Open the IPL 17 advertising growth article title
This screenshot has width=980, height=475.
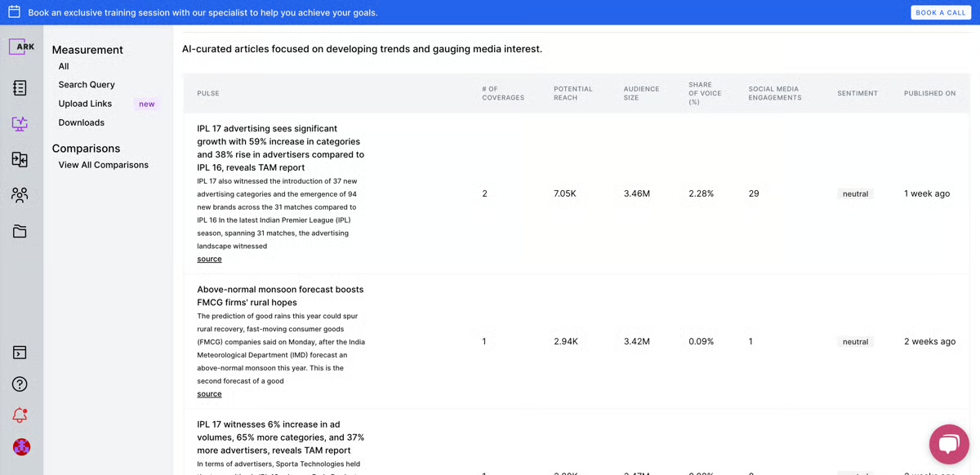[281, 148]
